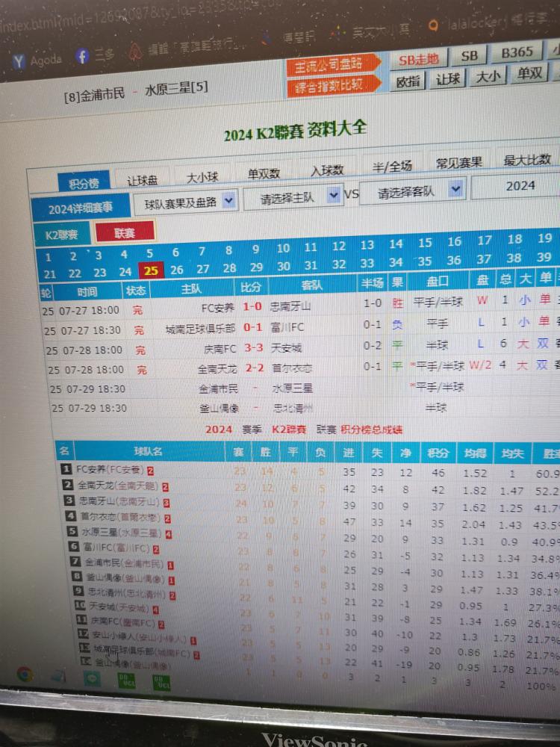Launch Chrome from the taskbar
560x747 pixels.
tap(25, 674)
